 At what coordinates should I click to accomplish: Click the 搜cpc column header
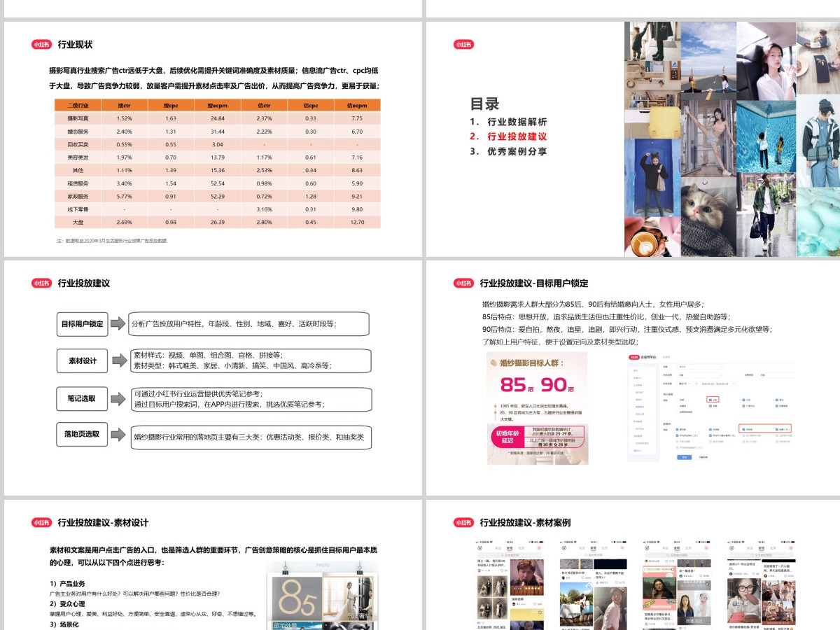click(x=171, y=105)
